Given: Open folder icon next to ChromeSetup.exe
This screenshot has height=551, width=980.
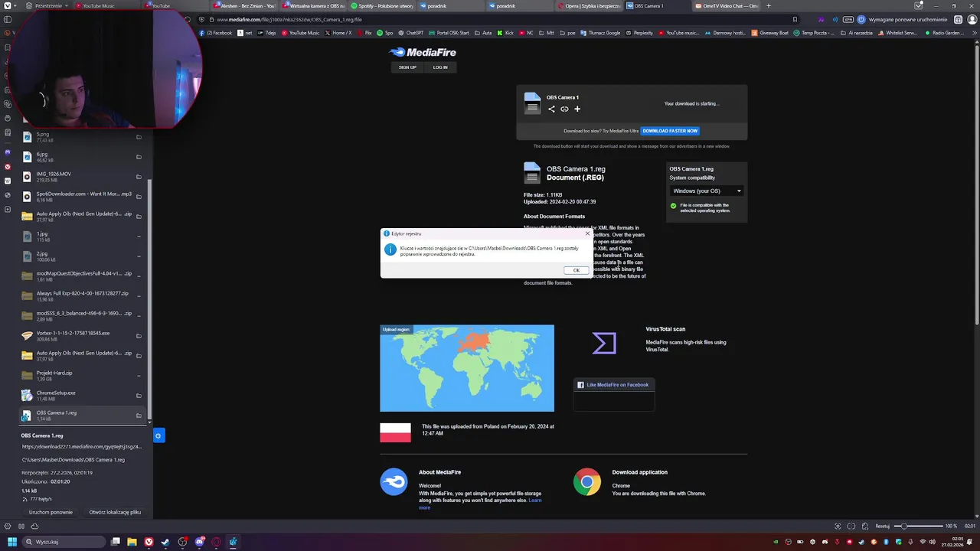Looking at the screenshot, I should (139, 396).
